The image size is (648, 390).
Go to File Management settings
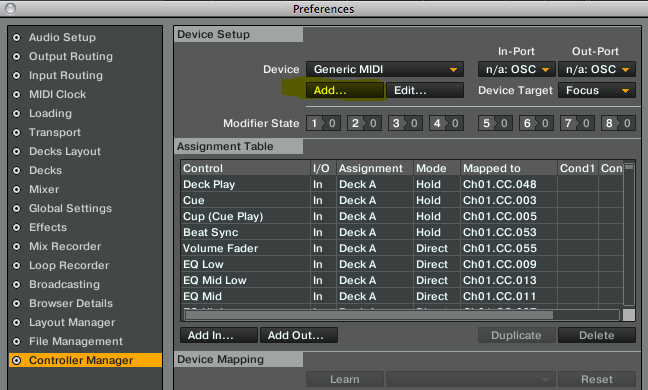tap(85, 341)
